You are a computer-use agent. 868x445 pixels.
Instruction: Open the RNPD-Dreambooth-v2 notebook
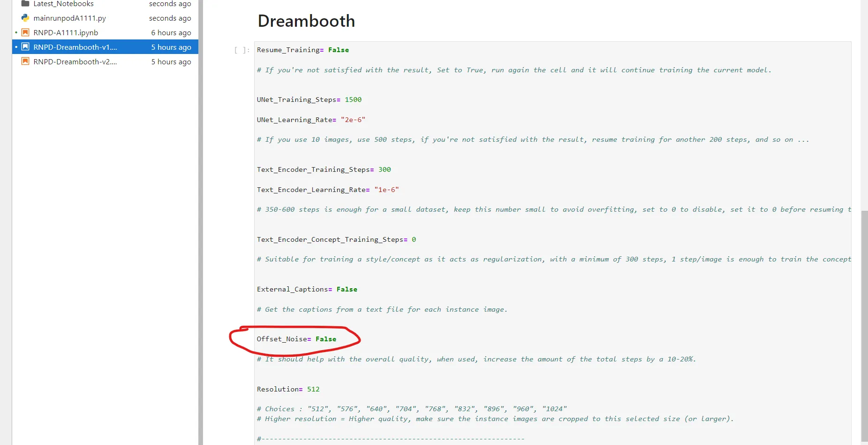(x=75, y=62)
